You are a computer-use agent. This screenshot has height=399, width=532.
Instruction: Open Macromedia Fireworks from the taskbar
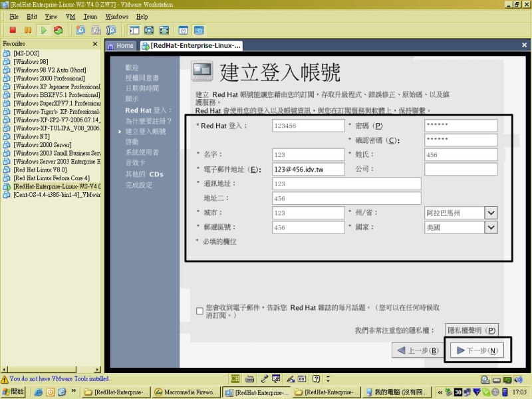point(186,392)
